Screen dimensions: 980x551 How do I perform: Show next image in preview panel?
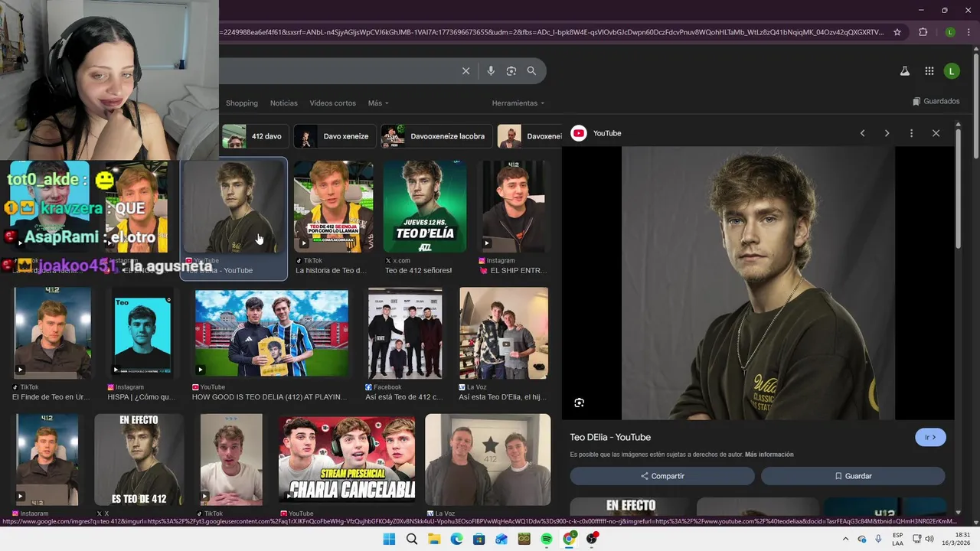point(887,133)
